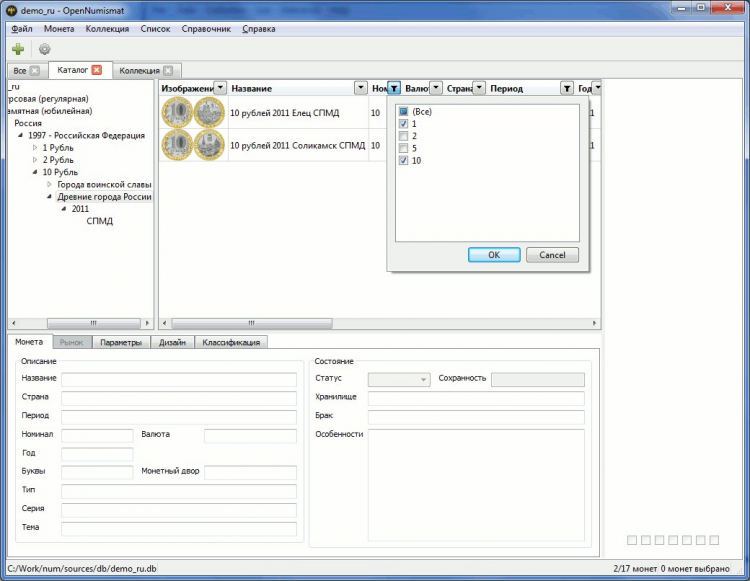
Task: Switch to the Все tab
Action: (20, 70)
